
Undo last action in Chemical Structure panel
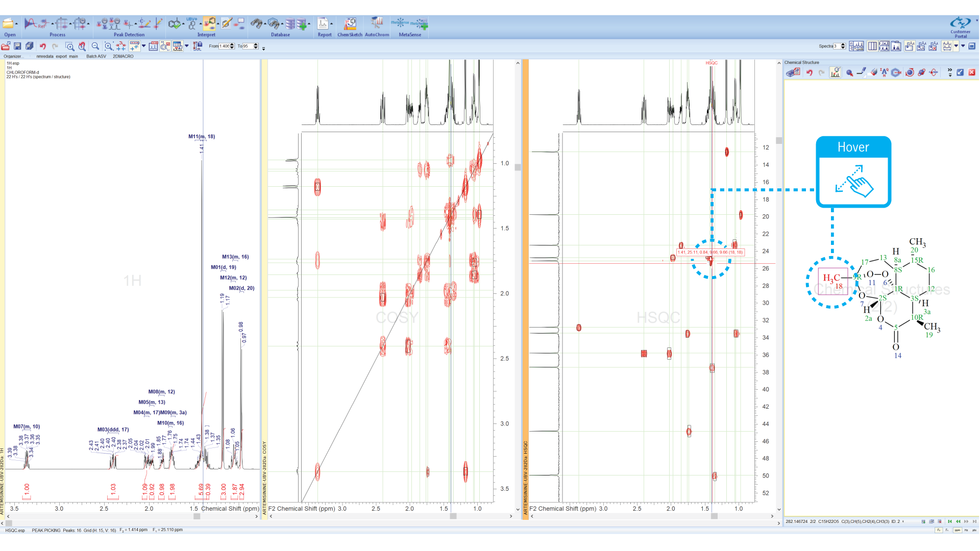(810, 72)
